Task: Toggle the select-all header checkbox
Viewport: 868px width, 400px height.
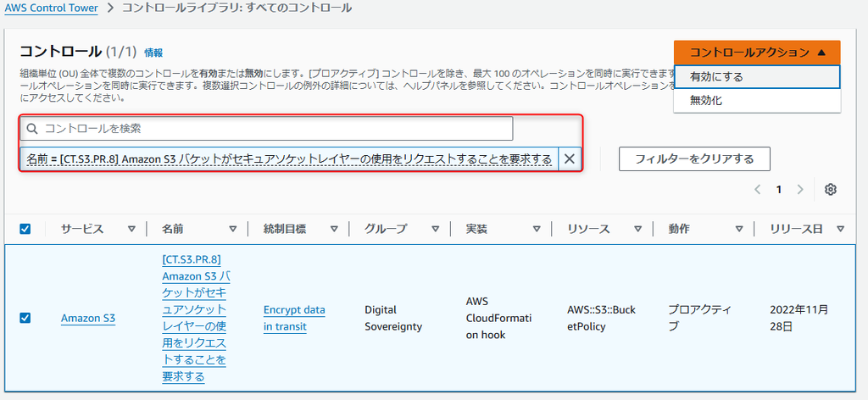Action: (25, 229)
